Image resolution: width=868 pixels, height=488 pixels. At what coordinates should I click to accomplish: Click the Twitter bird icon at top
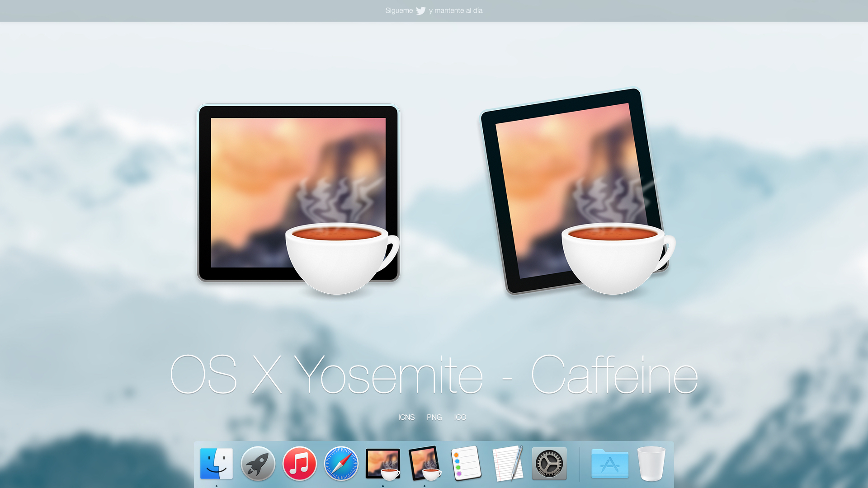coord(421,11)
